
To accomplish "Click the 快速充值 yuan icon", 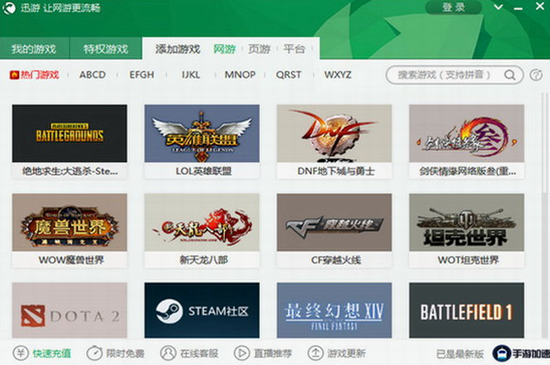I will (21, 353).
